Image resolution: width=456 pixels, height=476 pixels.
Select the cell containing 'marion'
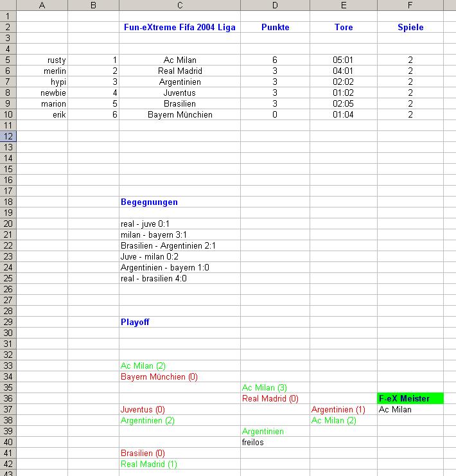tap(42, 103)
